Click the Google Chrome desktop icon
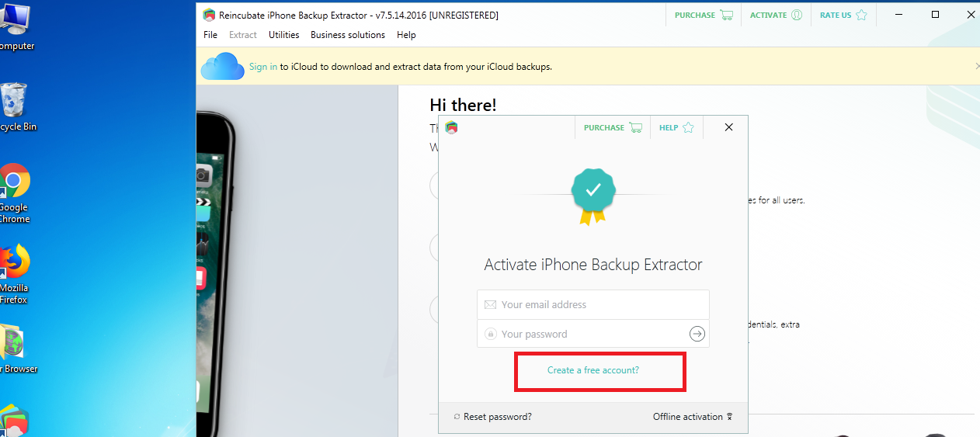980x437 pixels. pyautogui.click(x=14, y=193)
